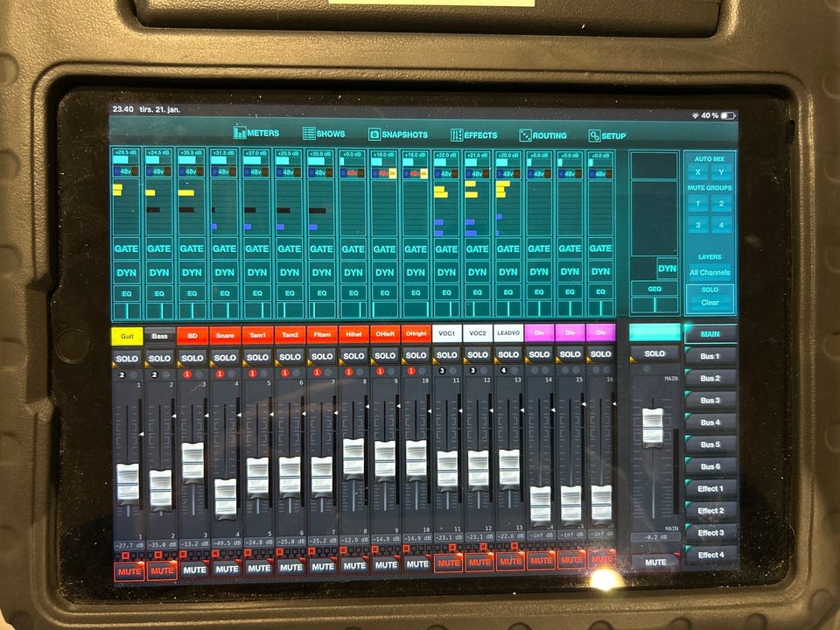Open the All Channels layers selector
840x630 pixels.
710,272
